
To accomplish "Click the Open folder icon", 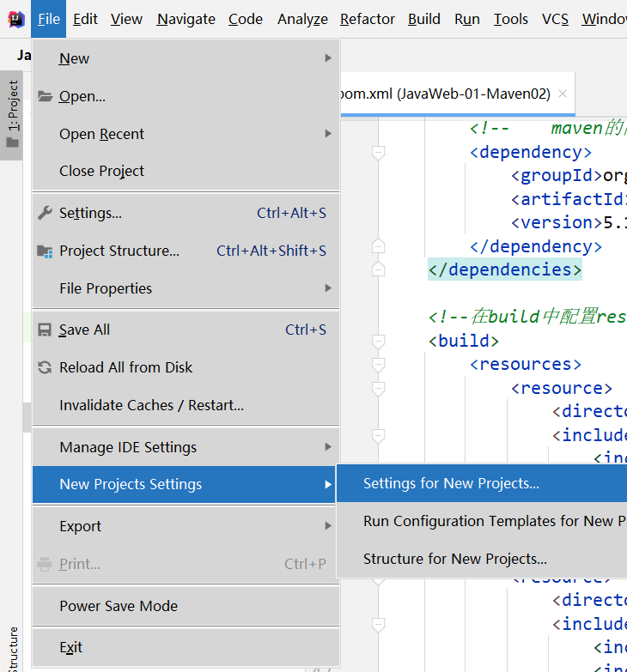I will click(x=45, y=96).
